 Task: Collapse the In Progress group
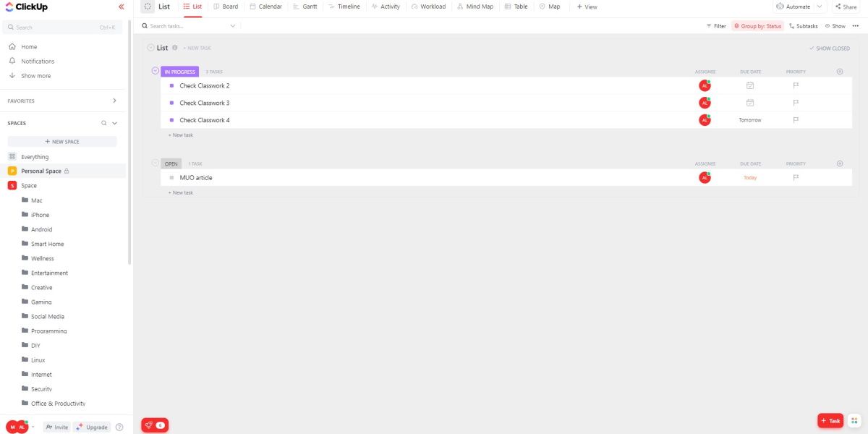(155, 71)
